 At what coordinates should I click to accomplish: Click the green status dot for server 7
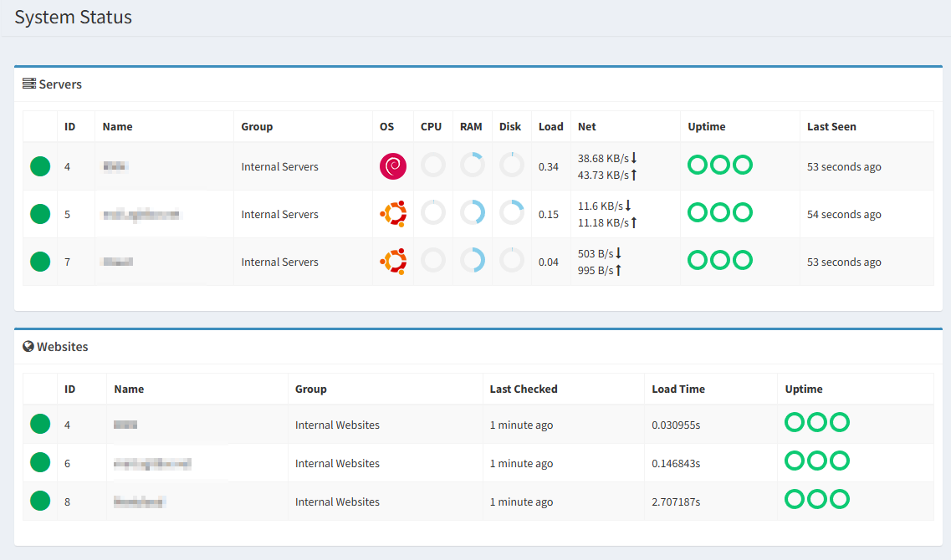39,260
